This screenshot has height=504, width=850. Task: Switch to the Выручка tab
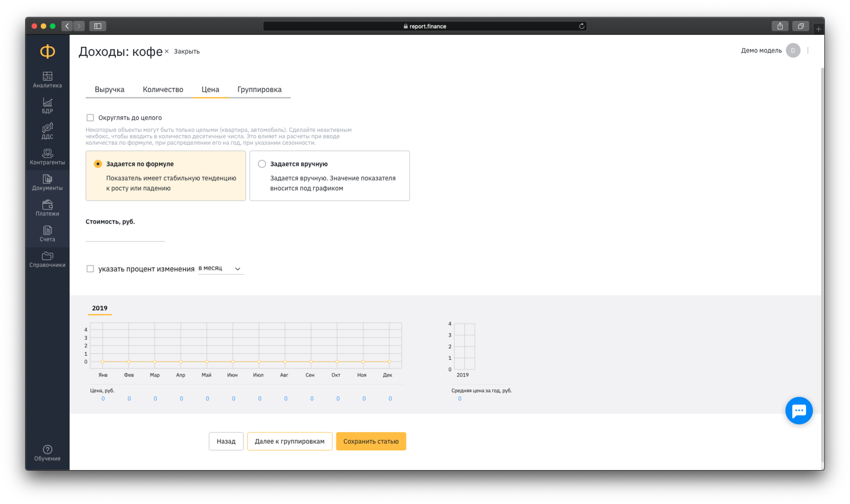[109, 90]
